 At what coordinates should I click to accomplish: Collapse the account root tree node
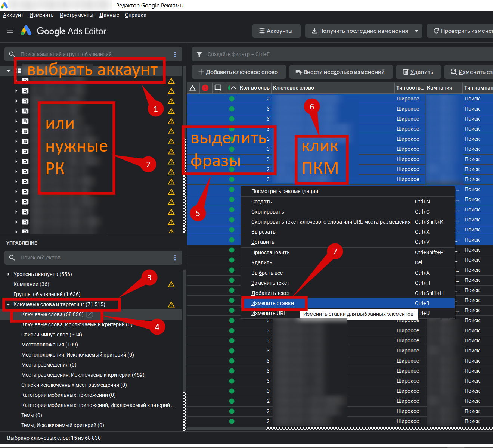click(8, 71)
